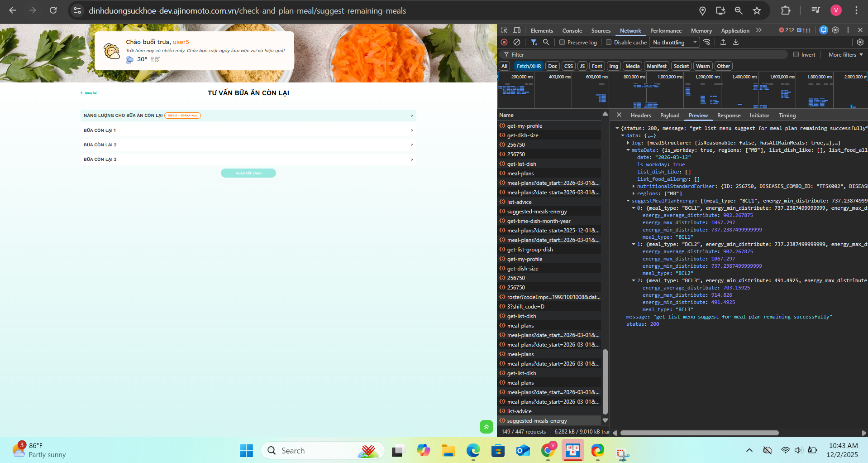Open Chrome profile avatar V

pos(836,10)
